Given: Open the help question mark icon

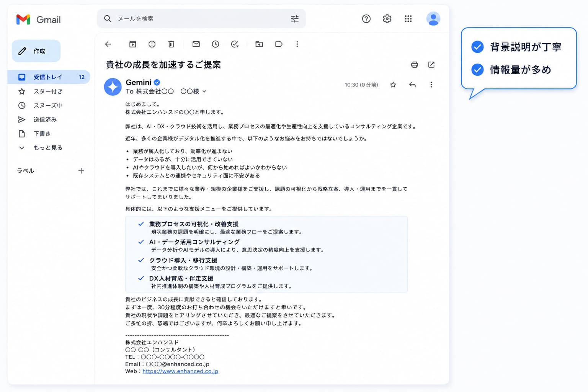Looking at the screenshot, I should (x=366, y=19).
